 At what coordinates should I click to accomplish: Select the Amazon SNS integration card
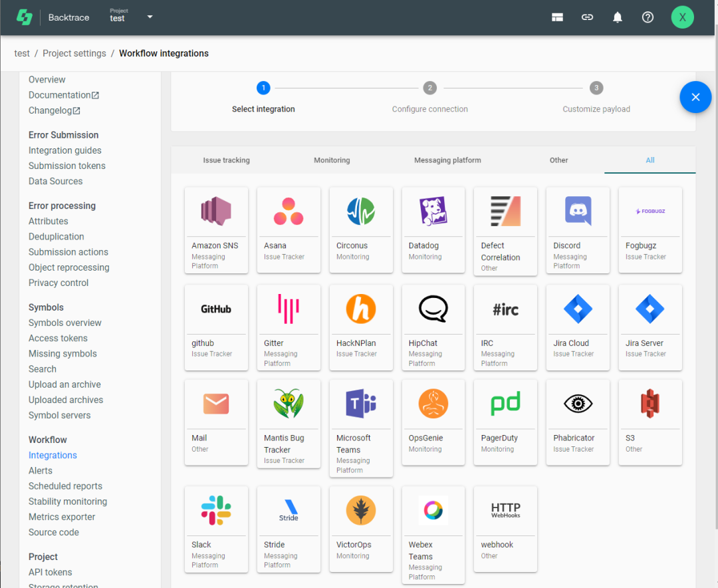(216, 230)
